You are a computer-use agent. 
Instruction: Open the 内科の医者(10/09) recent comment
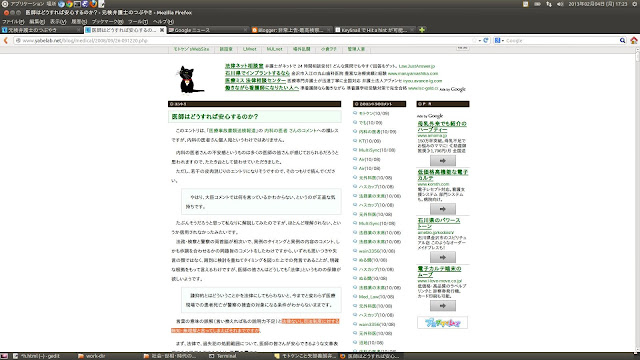tap(377, 132)
